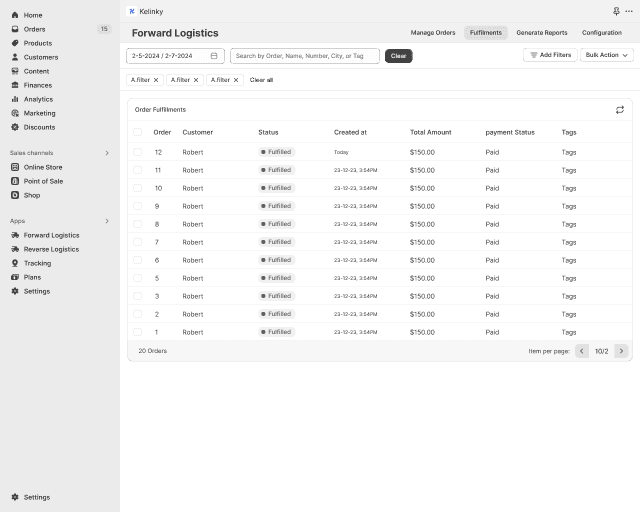
Task: Launch Reverse Logistics app
Action: pos(51,249)
